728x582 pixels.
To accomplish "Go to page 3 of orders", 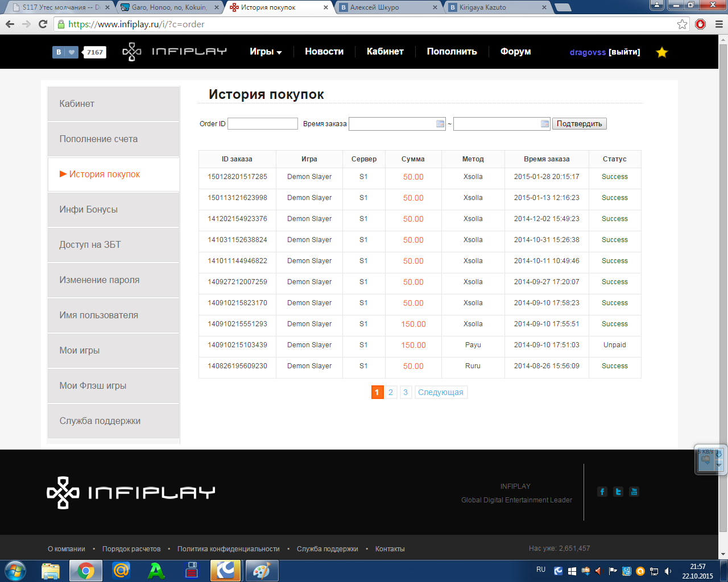I will point(406,392).
